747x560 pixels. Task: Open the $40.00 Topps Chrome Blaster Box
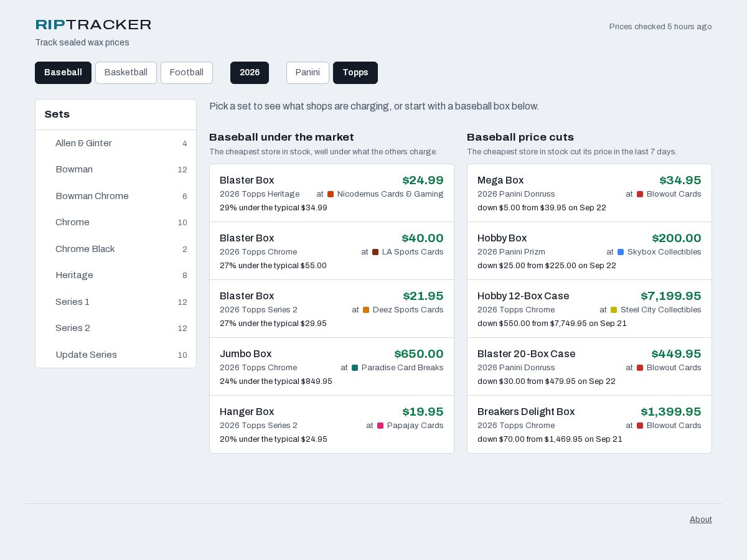pyautogui.click(x=332, y=251)
